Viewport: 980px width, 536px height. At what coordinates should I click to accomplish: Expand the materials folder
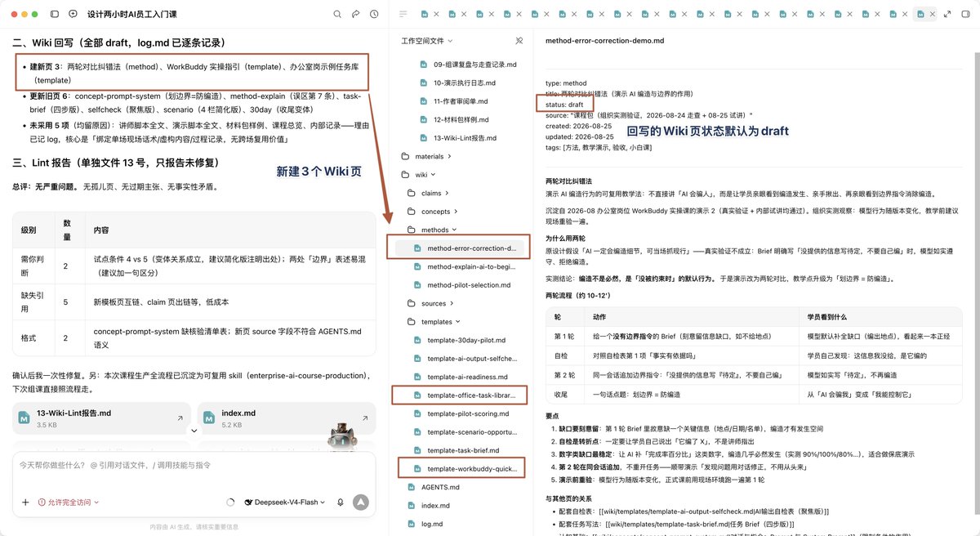click(x=426, y=156)
